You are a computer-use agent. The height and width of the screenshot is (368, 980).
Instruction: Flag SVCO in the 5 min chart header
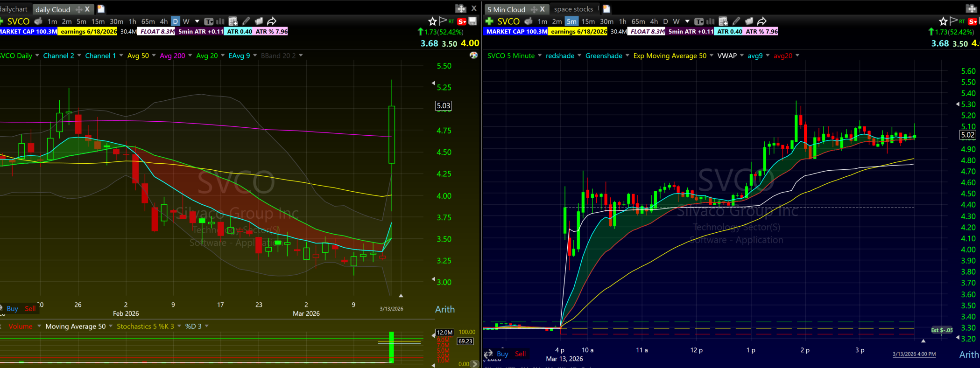pos(954,21)
